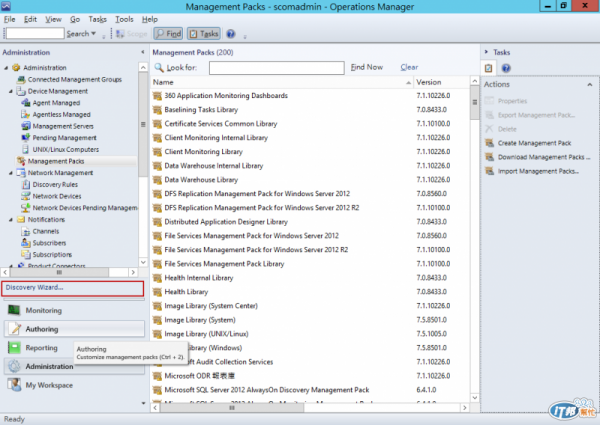Switch to the Authoring workspace
Image resolution: width=600 pixels, height=425 pixels.
(x=75, y=329)
